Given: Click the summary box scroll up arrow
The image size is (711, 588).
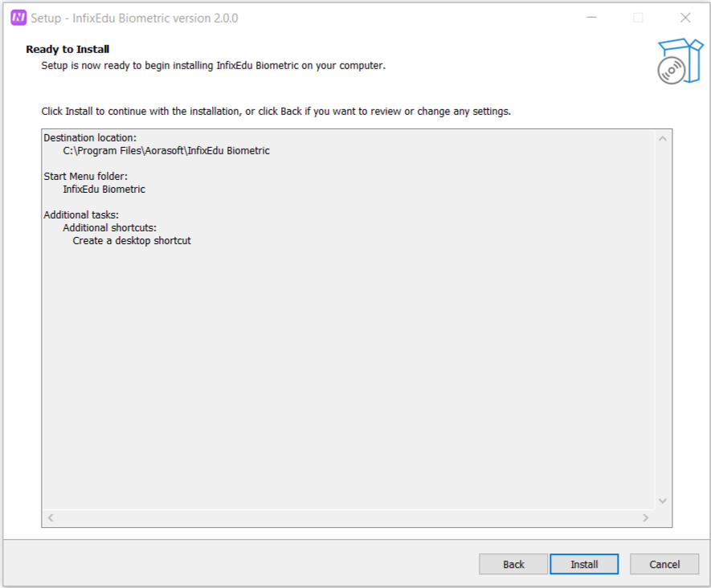Looking at the screenshot, I should 663,138.
